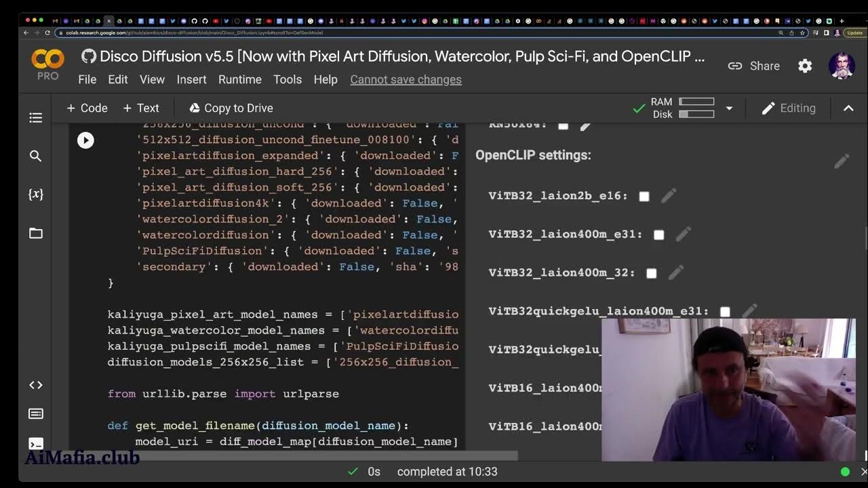Open the code snippets panel
Image resolution: width=868 pixels, height=488 pixels.
[x=36, y=385]
